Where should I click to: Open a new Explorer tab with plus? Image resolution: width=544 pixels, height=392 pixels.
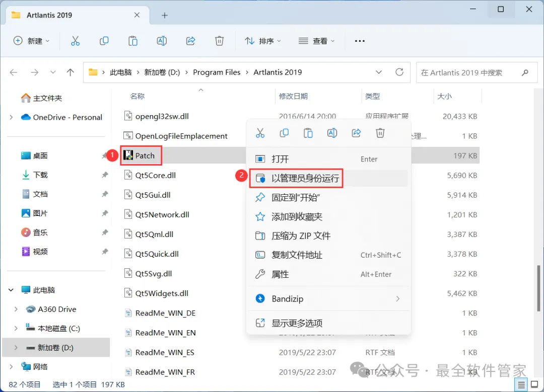[165, 15]
